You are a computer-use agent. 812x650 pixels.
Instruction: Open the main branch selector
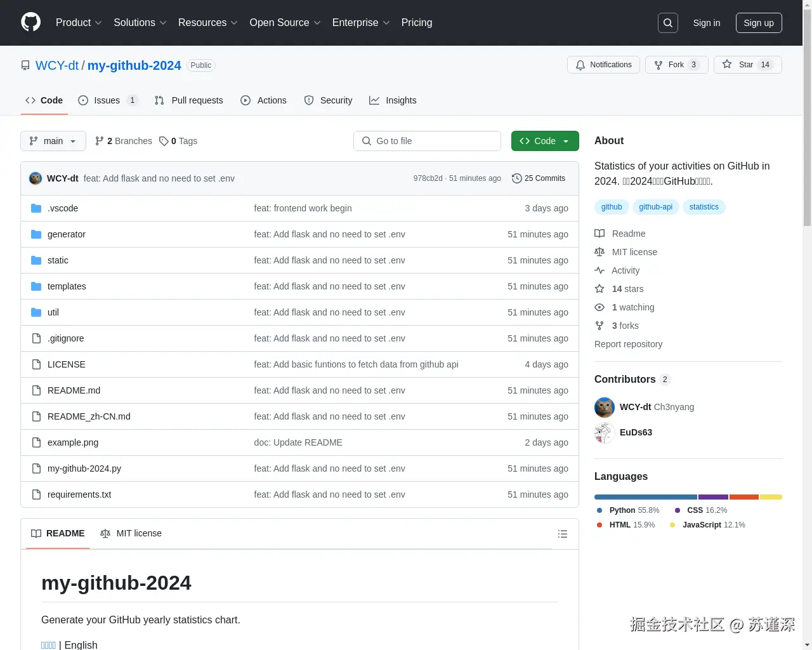53,141
